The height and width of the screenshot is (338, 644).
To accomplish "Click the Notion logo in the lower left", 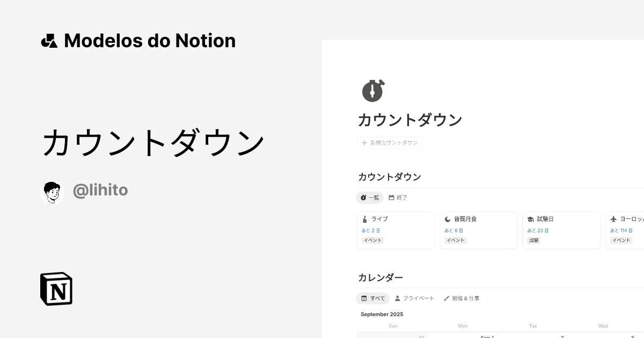I will pyautogui.click(x=56, y=289).
